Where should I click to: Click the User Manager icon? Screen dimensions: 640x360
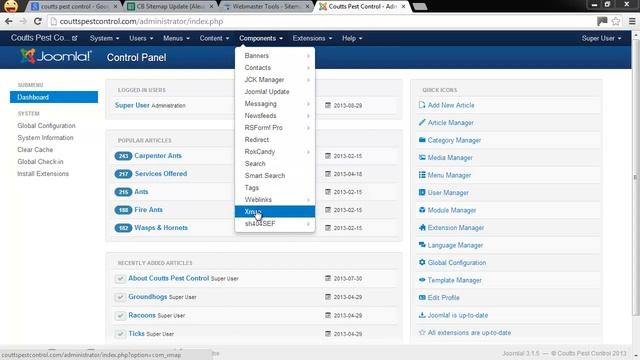pyautogui.click(x=422, y=192)
